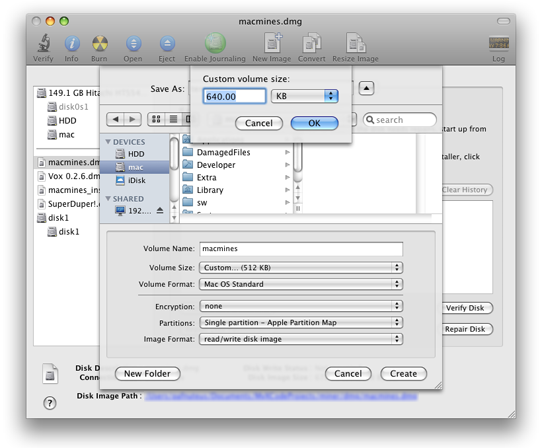
Task: Select SuperDuper! disk image entry
Action: tap(68, 204)
